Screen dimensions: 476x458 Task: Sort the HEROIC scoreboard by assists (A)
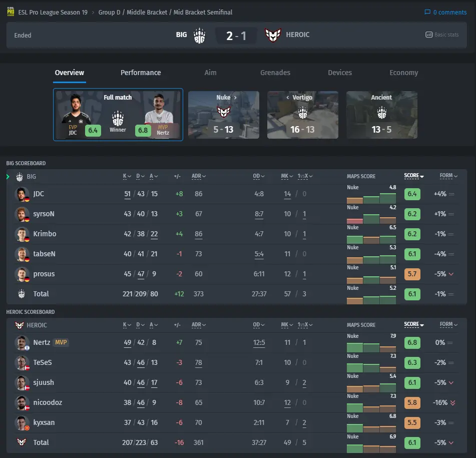coord(154,325)
